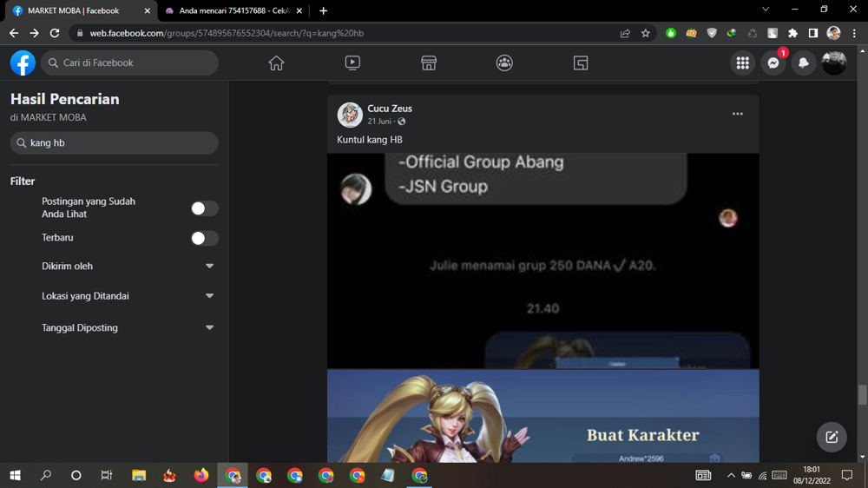Open the chat screenshot image in post

coord(543,260)
